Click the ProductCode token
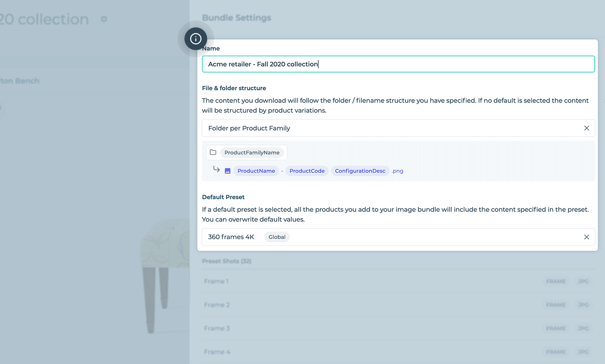The image size is (605, 364). (x=307, y=171)
